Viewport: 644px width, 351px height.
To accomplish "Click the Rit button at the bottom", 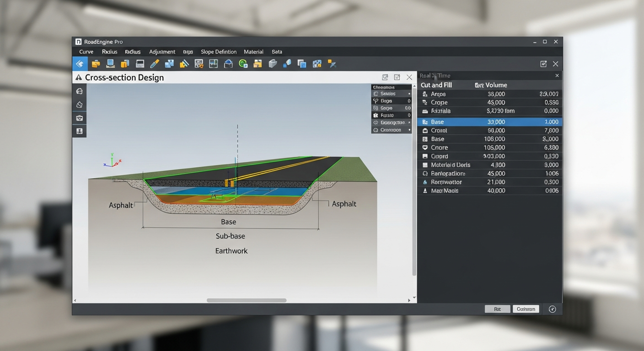I will coord(497,309).
